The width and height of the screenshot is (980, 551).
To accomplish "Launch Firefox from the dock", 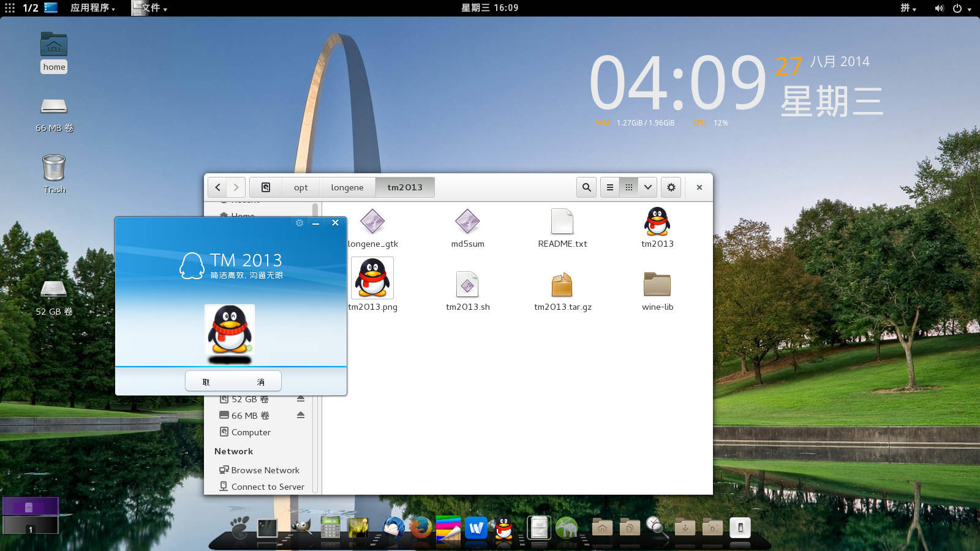I will click(420, 527).
